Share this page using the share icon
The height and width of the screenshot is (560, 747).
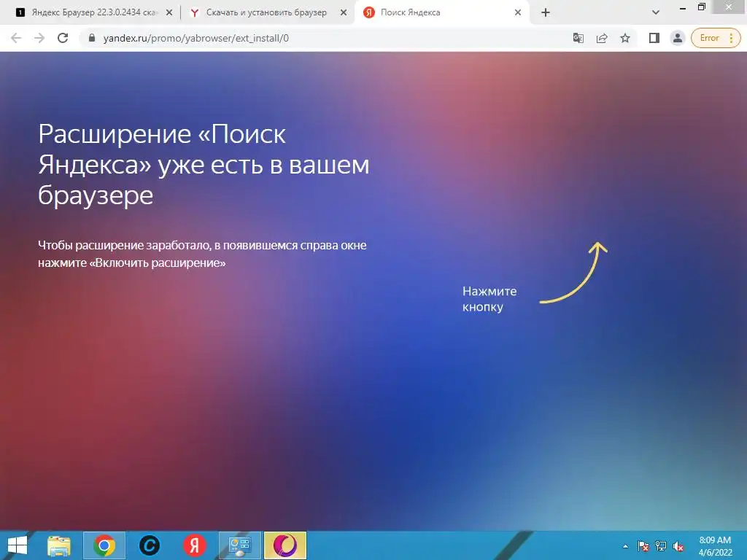602,38
